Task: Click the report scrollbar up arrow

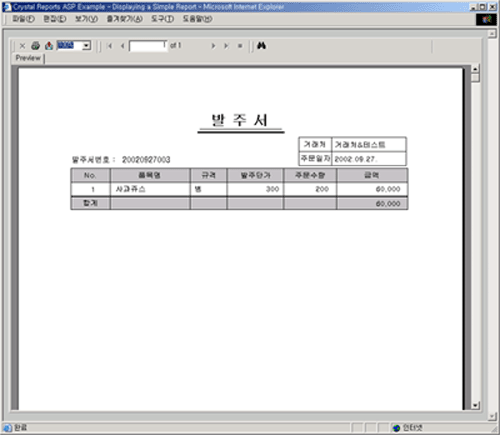Action: click(475, 69)
